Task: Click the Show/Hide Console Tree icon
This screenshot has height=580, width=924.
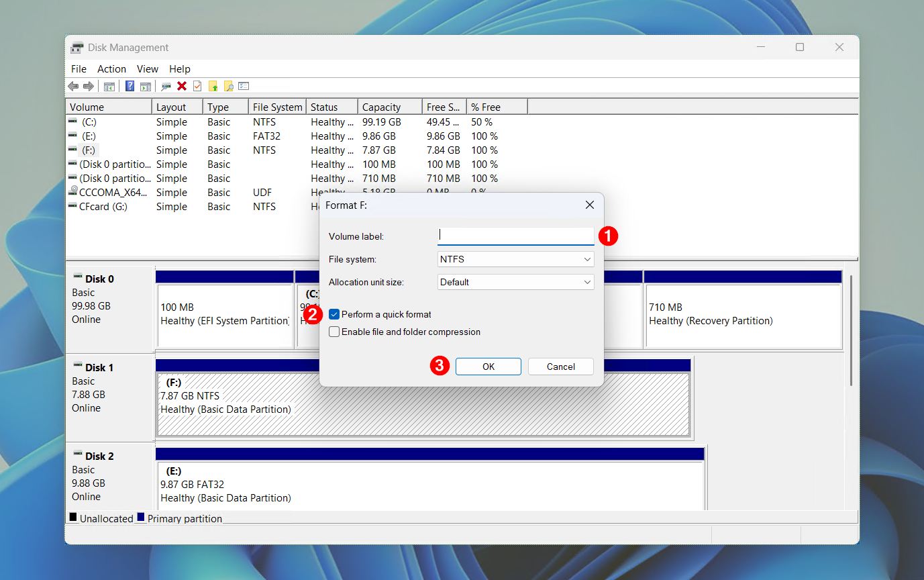Action: [109, 86]
